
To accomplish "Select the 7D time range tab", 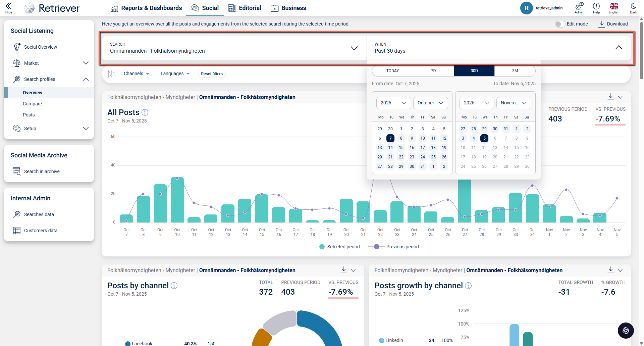I will 433,71.
